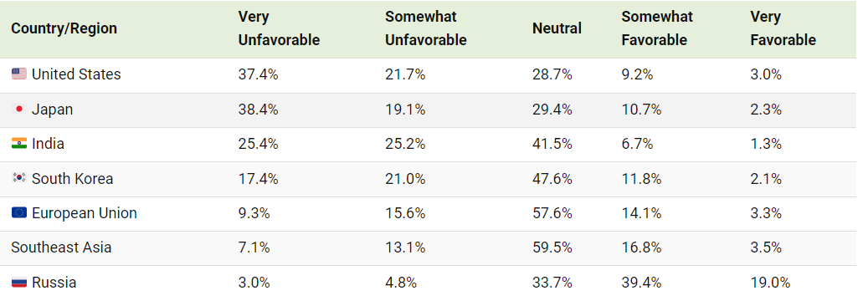This screenshot has height=306, width=868.
Task: Click the European Union flag icon
Action: click(x=18, y=213)
